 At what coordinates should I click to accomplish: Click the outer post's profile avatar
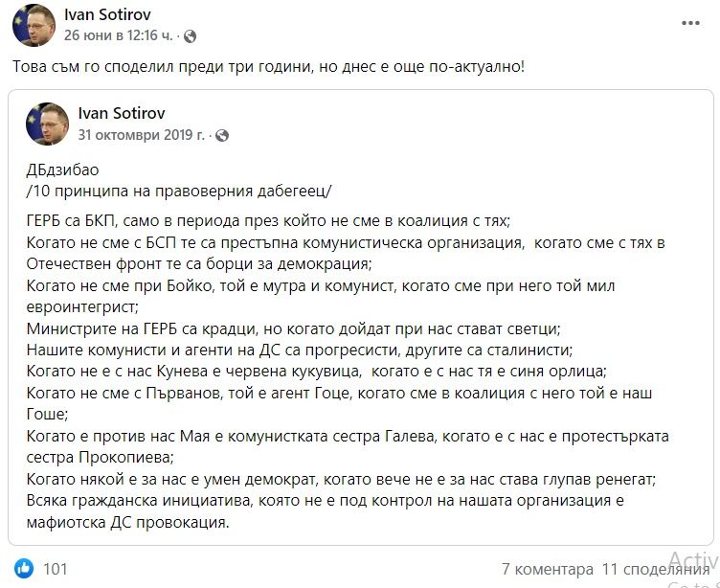point(33,25)
